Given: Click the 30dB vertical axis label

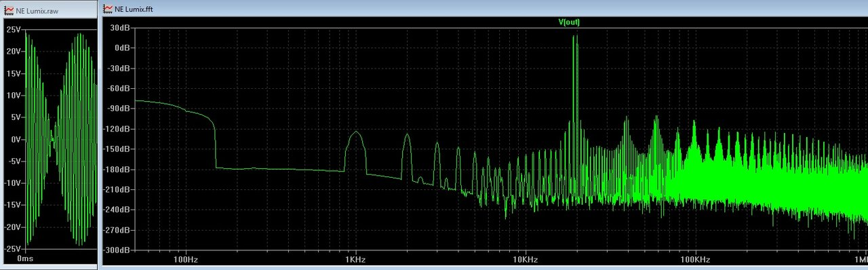Looking at the screenshot, I should pos(120,28).
